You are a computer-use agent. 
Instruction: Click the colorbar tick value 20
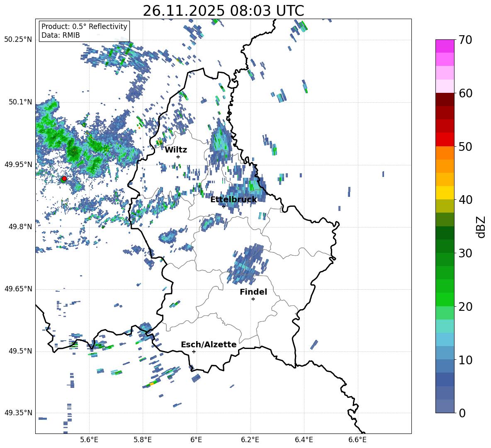(x=465, y=307)
